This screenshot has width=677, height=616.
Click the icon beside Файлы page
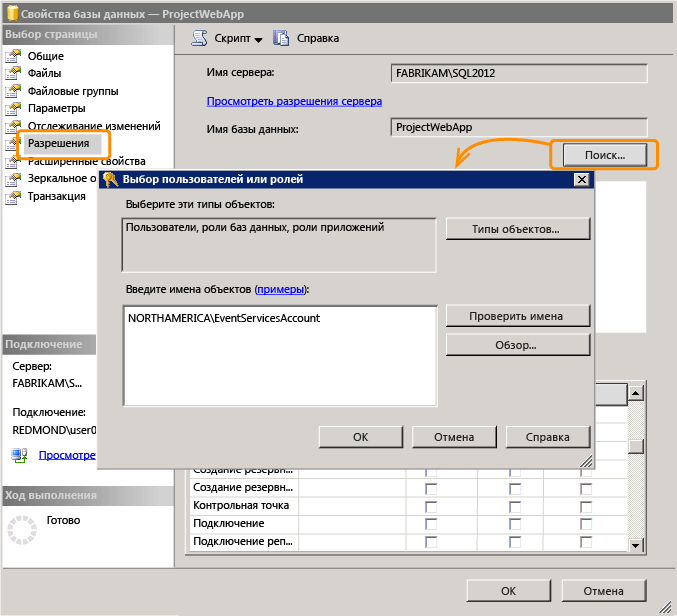tap(13, 73)
